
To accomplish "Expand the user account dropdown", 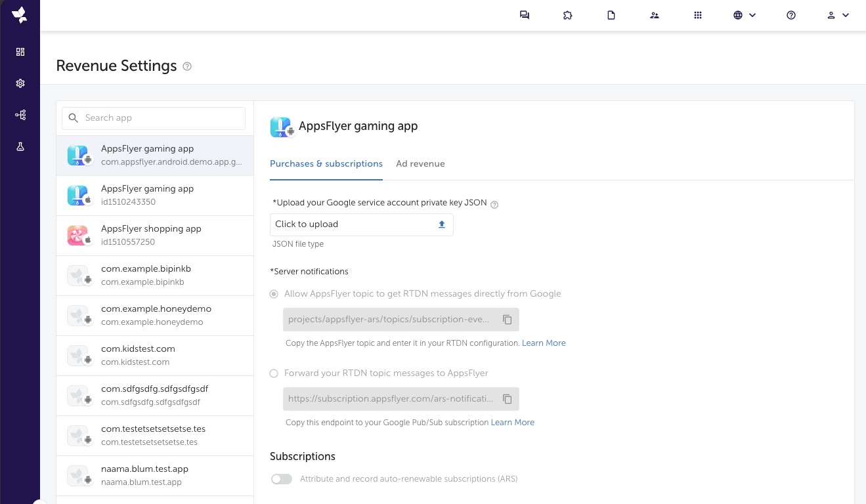I will point(838,15).
